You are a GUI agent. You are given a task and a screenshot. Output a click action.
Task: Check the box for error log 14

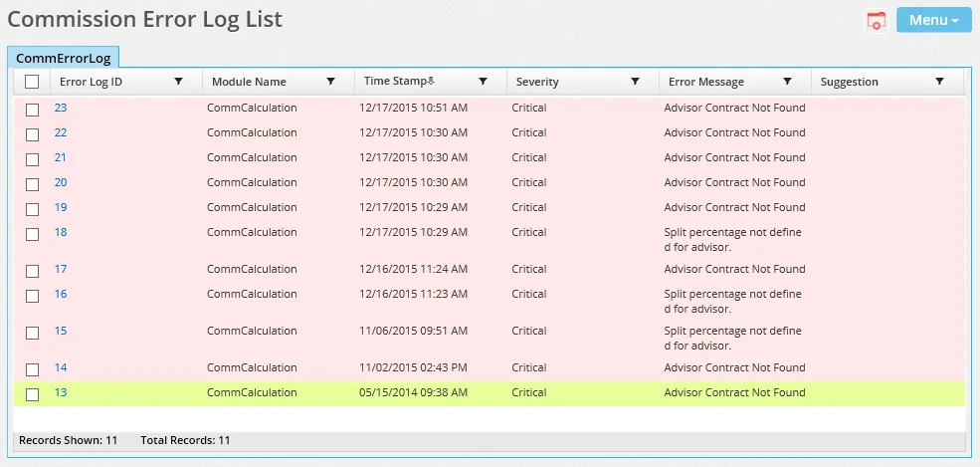(32, 370)
